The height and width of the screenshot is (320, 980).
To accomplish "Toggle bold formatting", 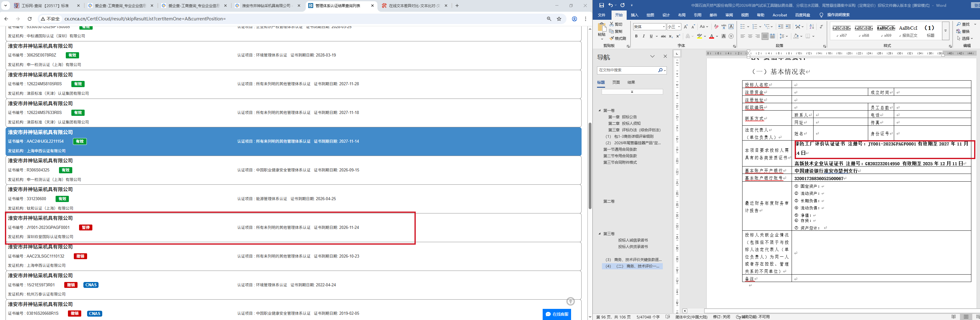I will pyautogui.click(x=636, y=36).
